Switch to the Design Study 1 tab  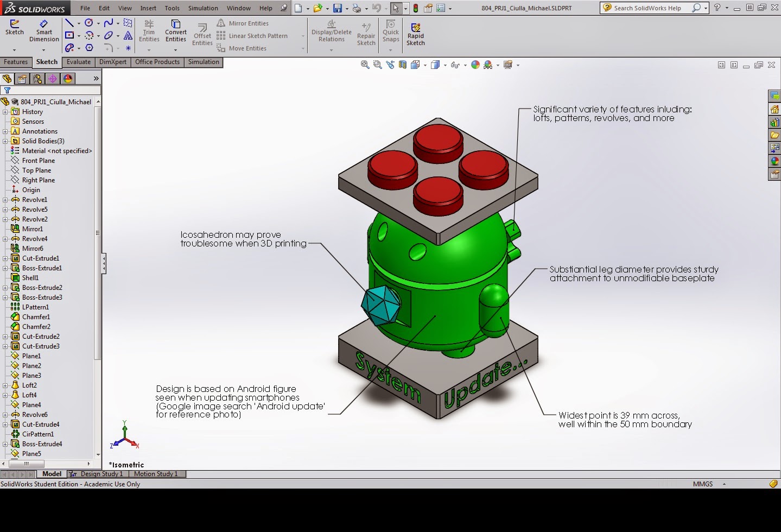(x=98, y=474)
